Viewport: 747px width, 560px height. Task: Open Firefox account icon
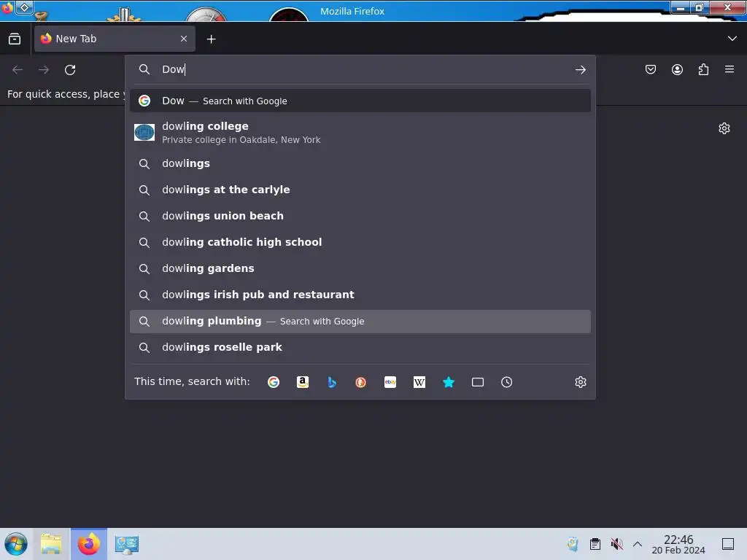click(x=677, y=69)
